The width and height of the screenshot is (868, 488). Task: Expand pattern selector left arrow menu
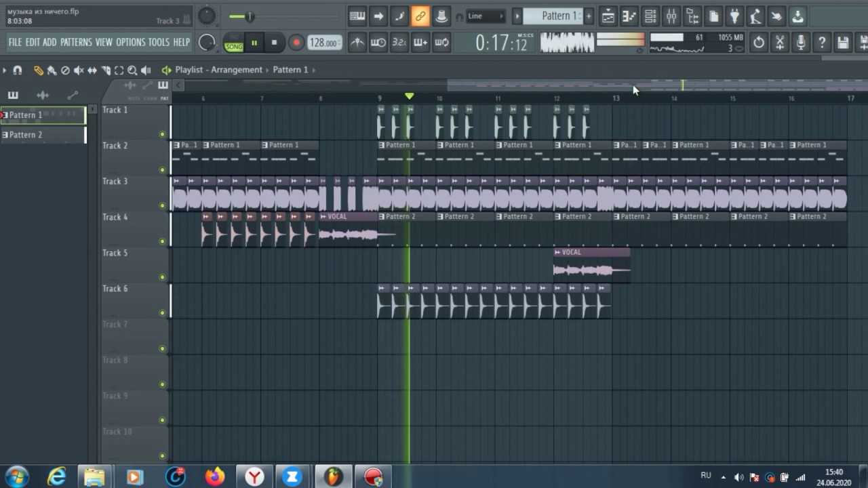(x=517, y=16)
